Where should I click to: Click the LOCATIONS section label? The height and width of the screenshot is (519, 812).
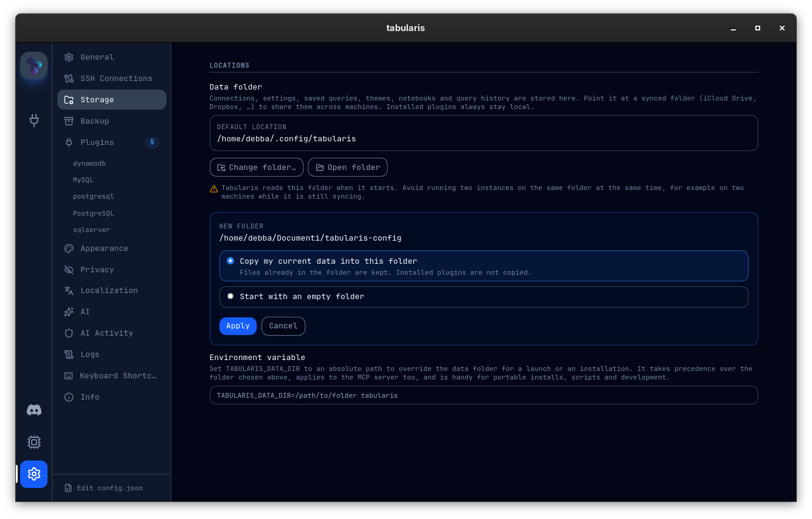pos(229,66)
